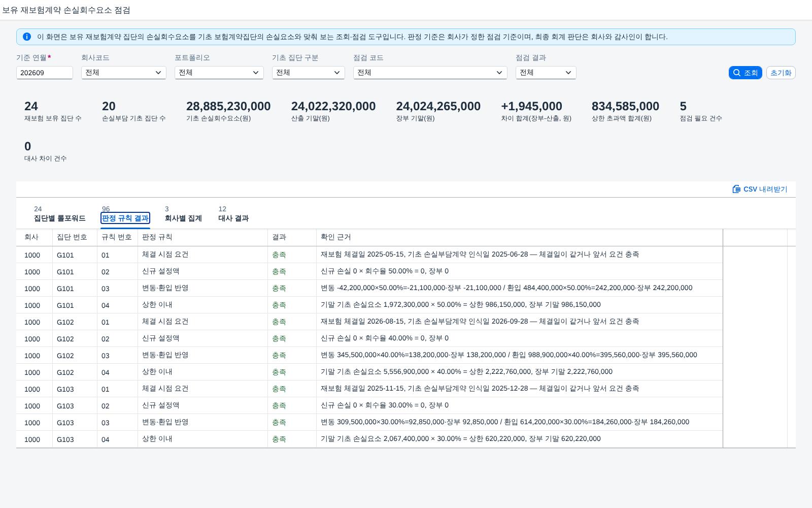Select the 판정 규칙 결과 tab
812x508 pixels.
pos(125,218)
